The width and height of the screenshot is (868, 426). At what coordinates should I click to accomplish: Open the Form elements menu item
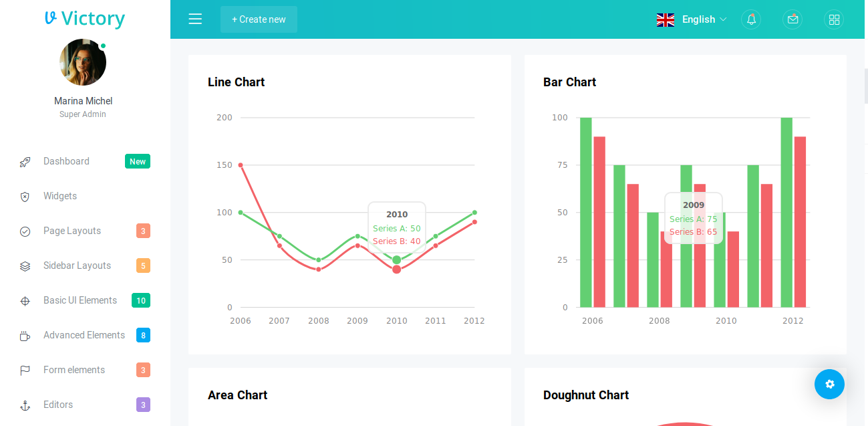(74, 370)
